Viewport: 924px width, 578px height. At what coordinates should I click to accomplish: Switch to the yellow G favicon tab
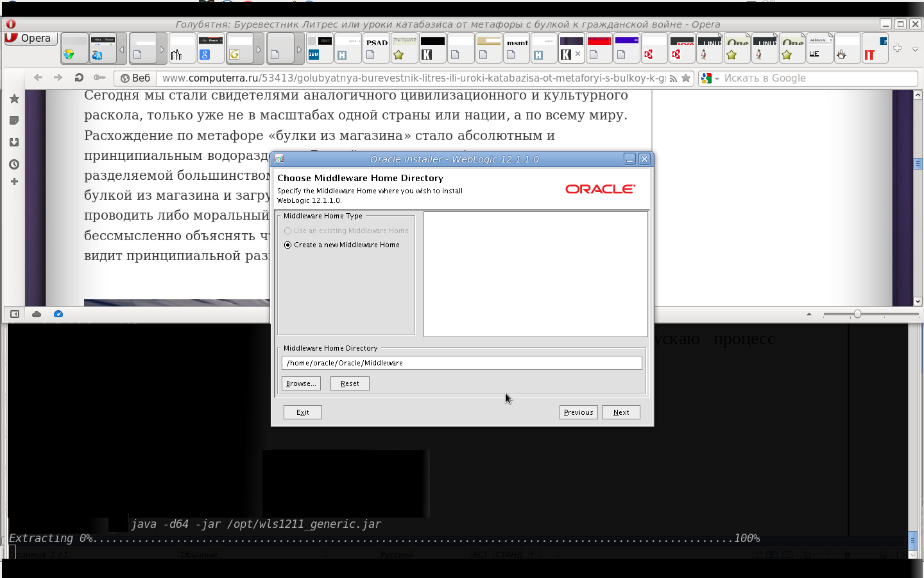[240, 48]
